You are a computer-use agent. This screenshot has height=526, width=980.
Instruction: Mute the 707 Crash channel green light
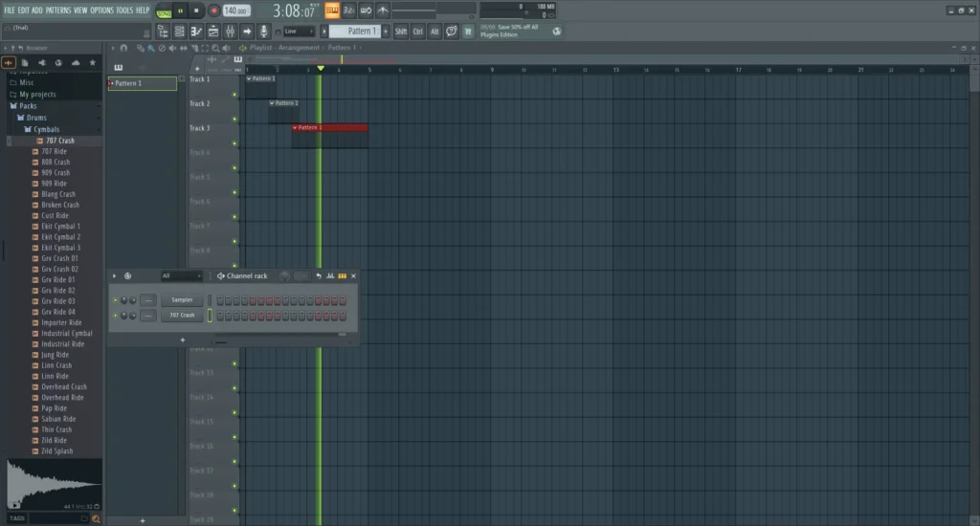click(x=115, y=316)
